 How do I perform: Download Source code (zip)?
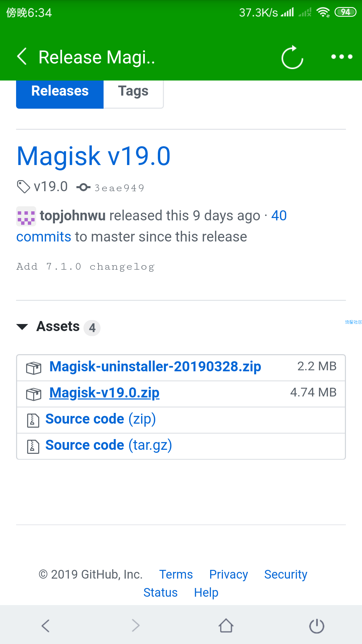pyautogui.click(x=101, y=419)
